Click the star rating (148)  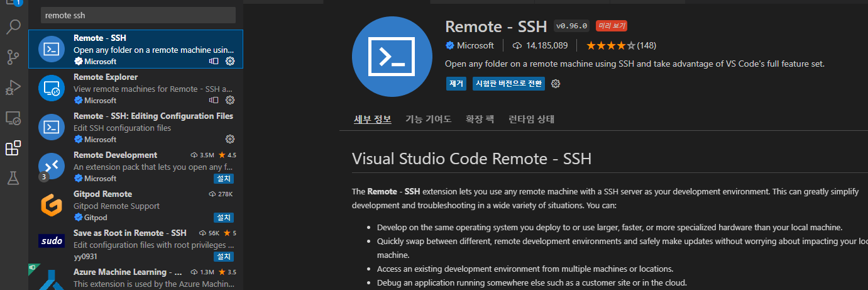[x=622, y=45]
